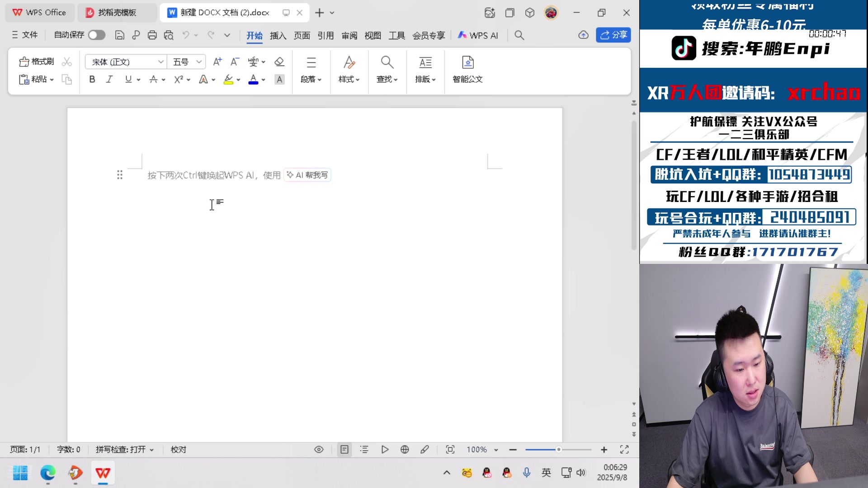Click the Copy icon beside 粘贴
868x488 pixels.
tap(66, 80)
